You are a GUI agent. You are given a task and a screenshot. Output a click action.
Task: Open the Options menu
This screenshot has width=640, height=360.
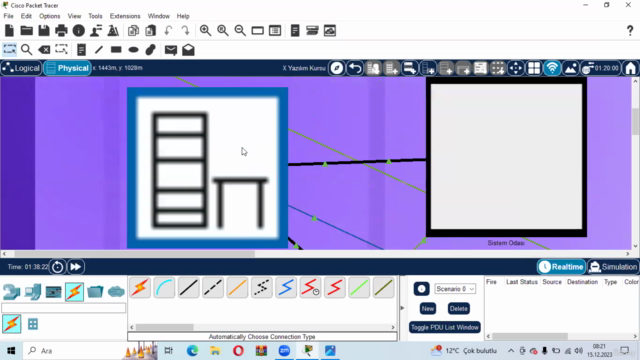49,16
